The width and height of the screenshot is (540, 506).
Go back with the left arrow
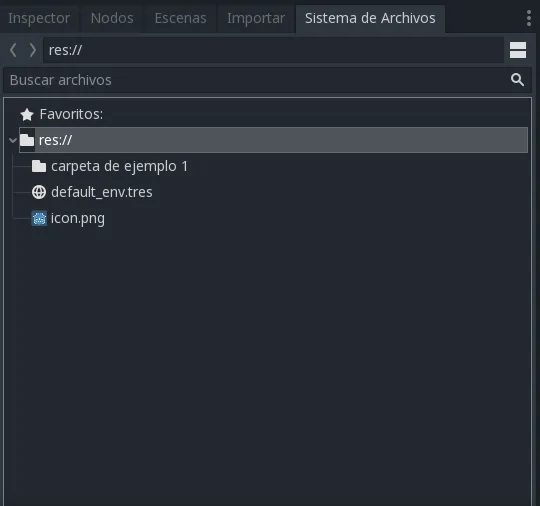[13, 50]
